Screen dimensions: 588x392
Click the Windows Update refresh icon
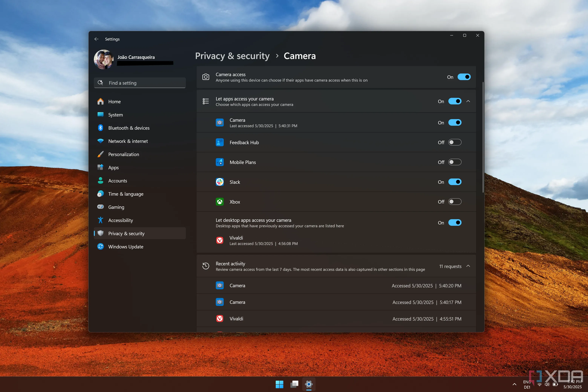point(100,247)
